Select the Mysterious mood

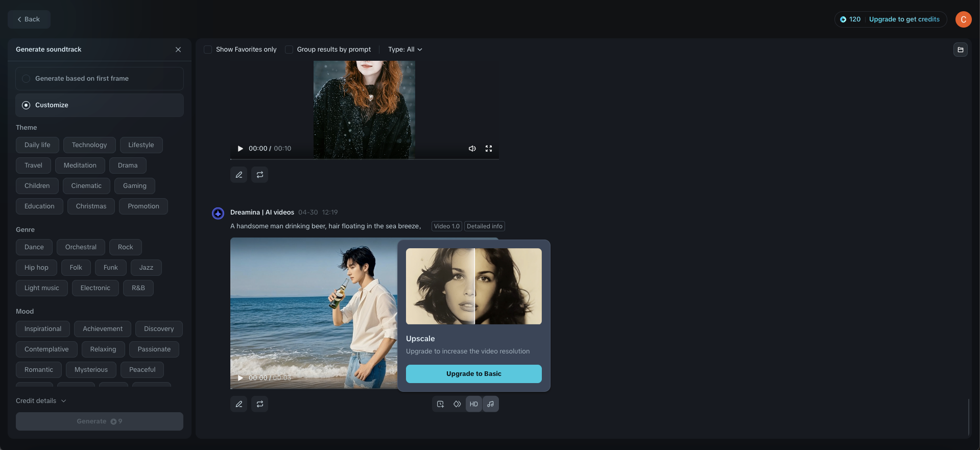tap(91, 370)
